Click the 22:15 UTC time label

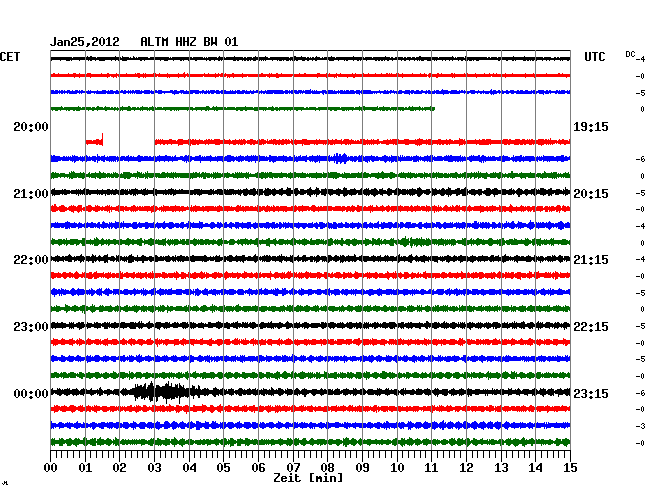(591, 327)
